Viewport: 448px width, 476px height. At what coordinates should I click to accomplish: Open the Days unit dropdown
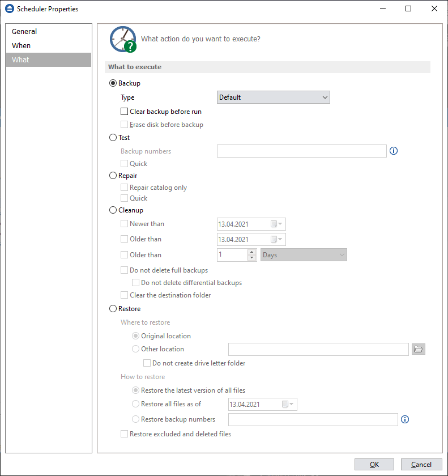(304, 255)
